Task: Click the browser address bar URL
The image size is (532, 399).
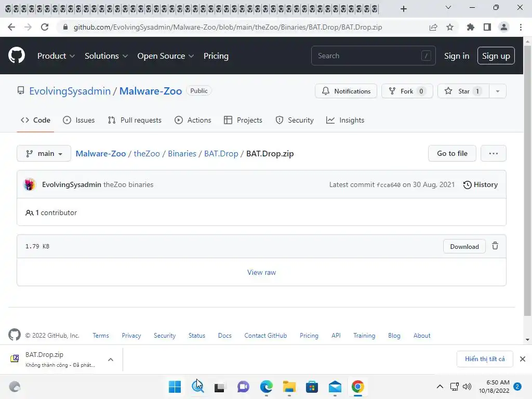Action: tap(228, 27)
